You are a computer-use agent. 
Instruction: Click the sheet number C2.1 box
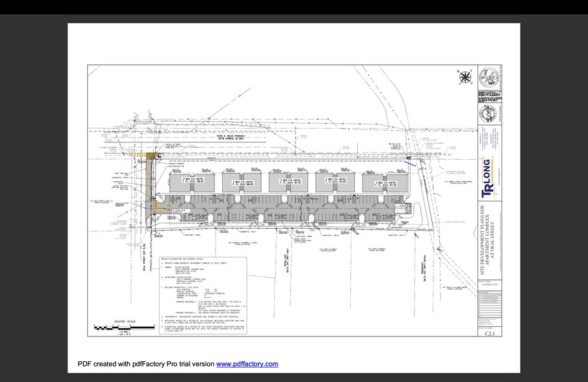point(489,333)
